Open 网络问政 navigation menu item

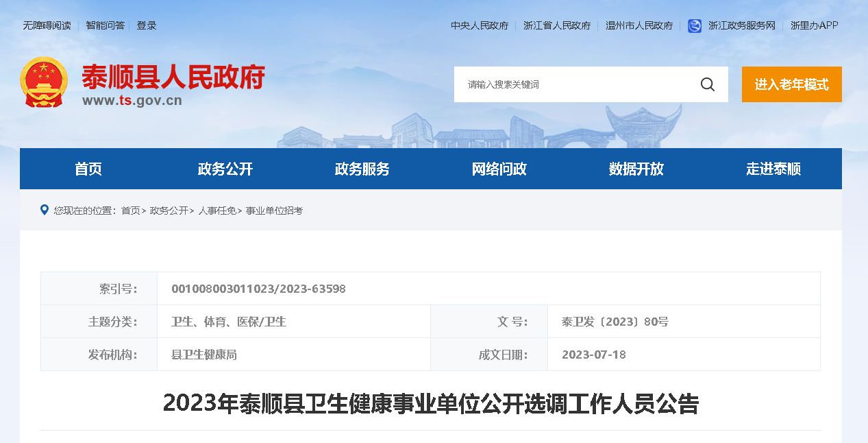click(x=499, y=169)
